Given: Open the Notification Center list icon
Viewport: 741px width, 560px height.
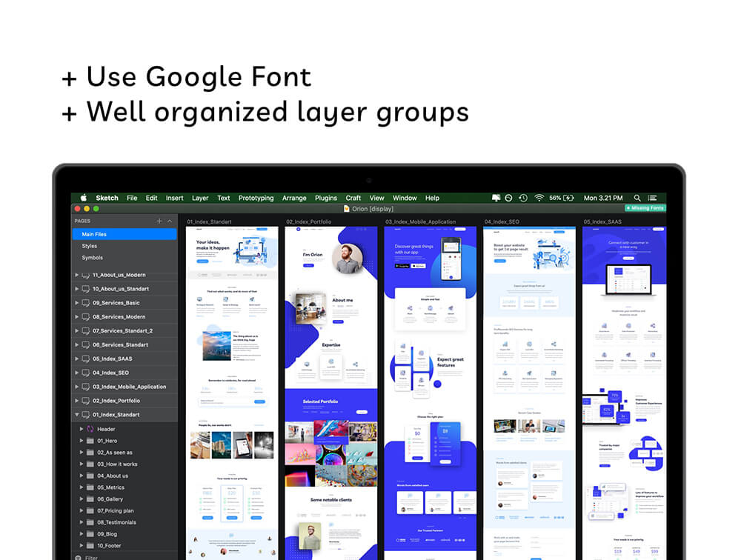Looking at the screenshot, I should point(653,198).
